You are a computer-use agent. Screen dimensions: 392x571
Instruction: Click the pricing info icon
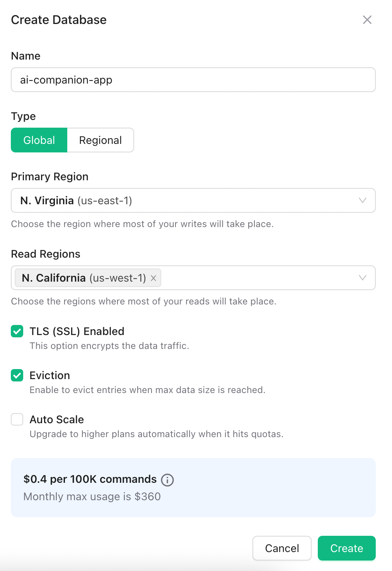point(167,480)
